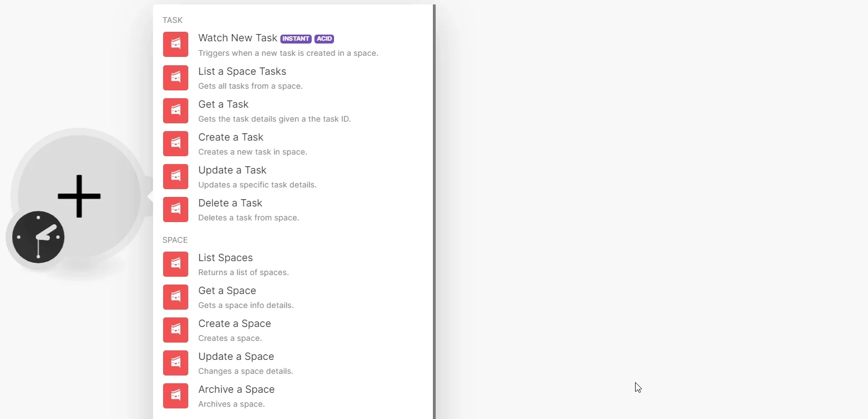Click the Update a Task module icon

[x=175, y=176]
